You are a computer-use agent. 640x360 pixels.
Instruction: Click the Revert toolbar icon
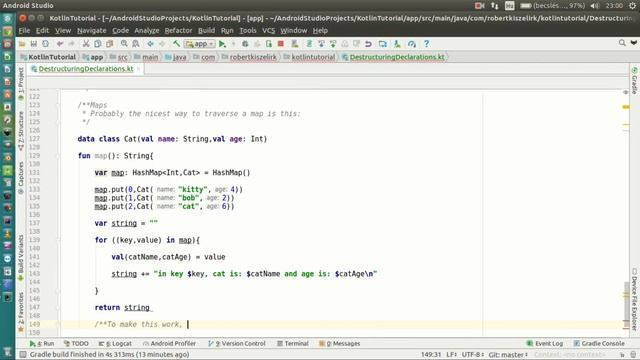tap(368, 44)
